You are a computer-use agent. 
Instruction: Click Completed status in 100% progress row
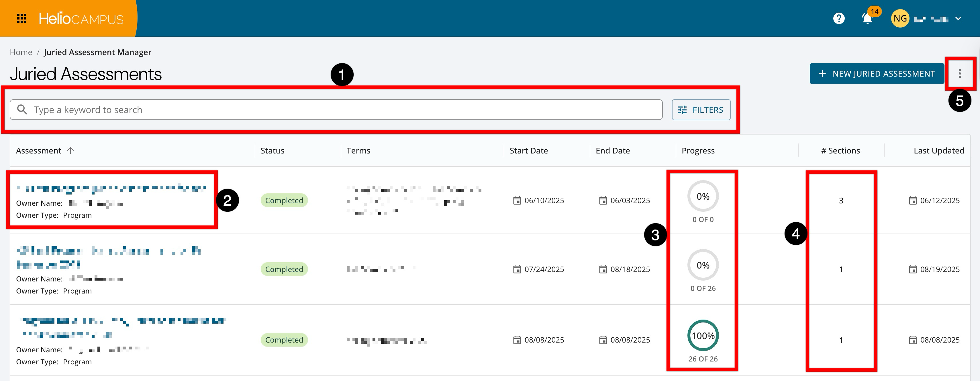(x=284, y=340)
